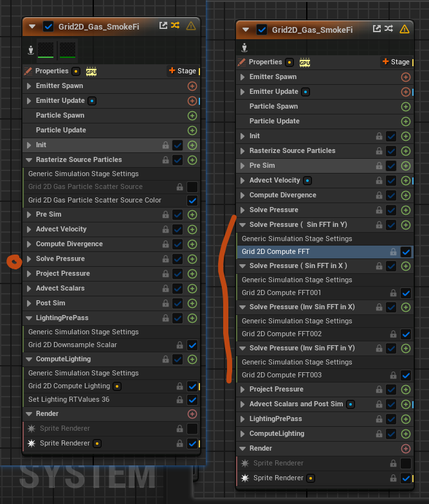Select Set Lighting RTValues 36 module

click(x=112, y=400)
